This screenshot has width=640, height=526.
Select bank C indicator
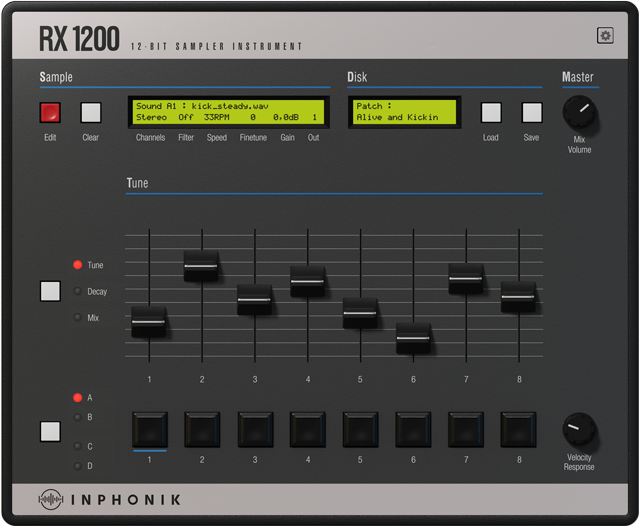click(x=78, y=446)
